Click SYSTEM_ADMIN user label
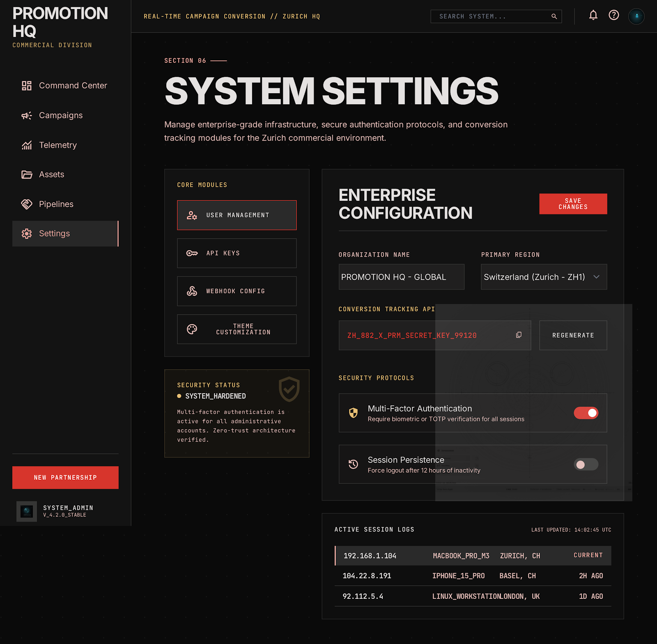 pos(68,508)
